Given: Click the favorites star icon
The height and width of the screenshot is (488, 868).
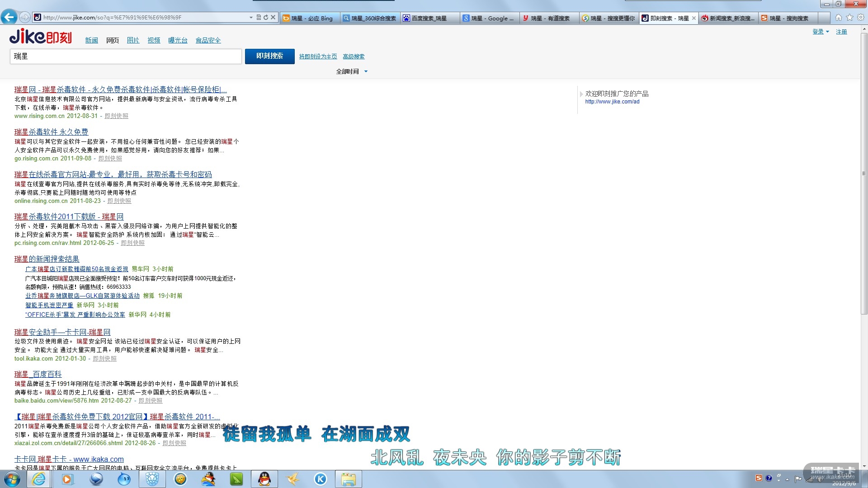Looking at the screenshot, I should pyautogui.click(x=849, y=18).
